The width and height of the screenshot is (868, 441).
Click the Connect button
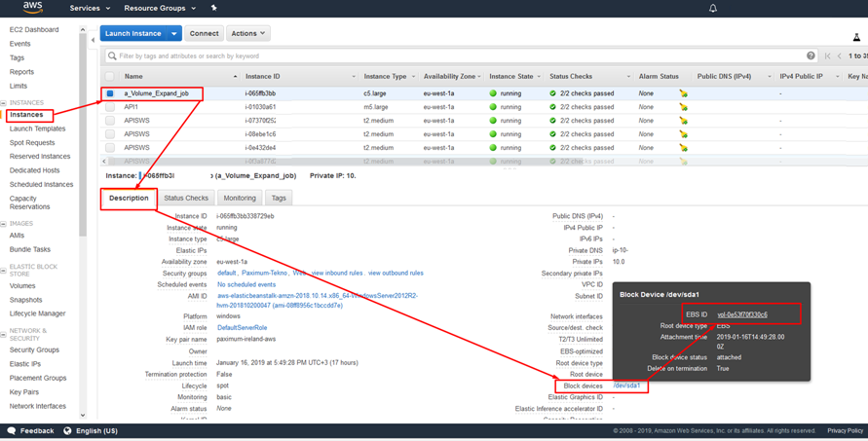205,34
